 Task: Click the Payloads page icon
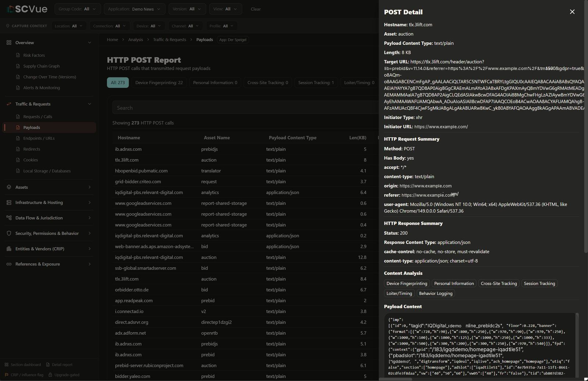coord(18,127)
